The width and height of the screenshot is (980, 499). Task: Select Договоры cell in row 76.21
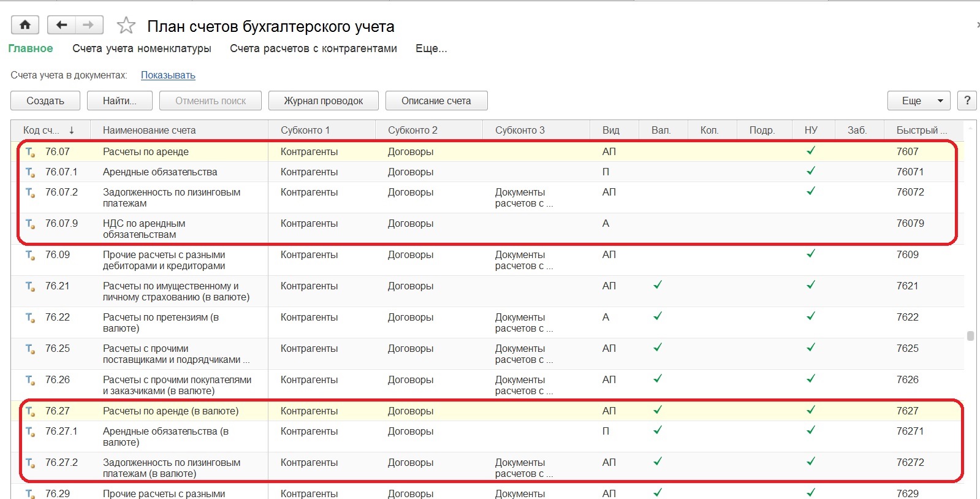[x=429, y=291]
